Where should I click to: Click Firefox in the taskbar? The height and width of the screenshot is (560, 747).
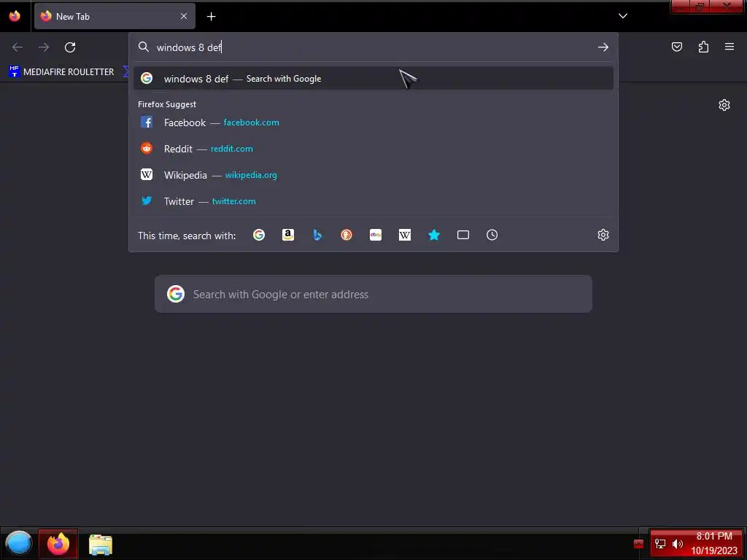[x=58, y=543]
